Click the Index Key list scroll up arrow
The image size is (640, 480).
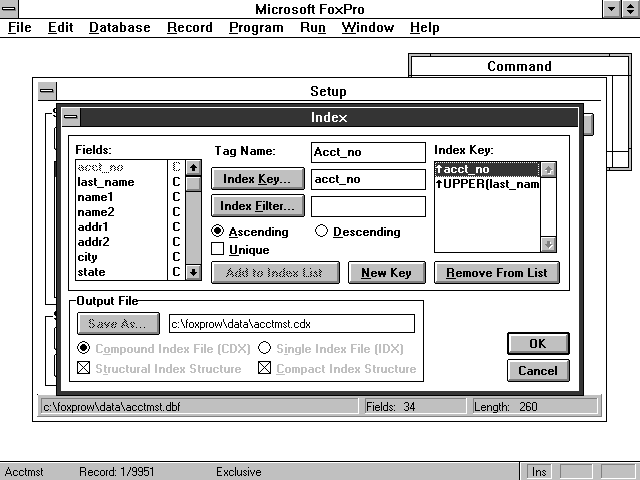(x=547, y=170)
